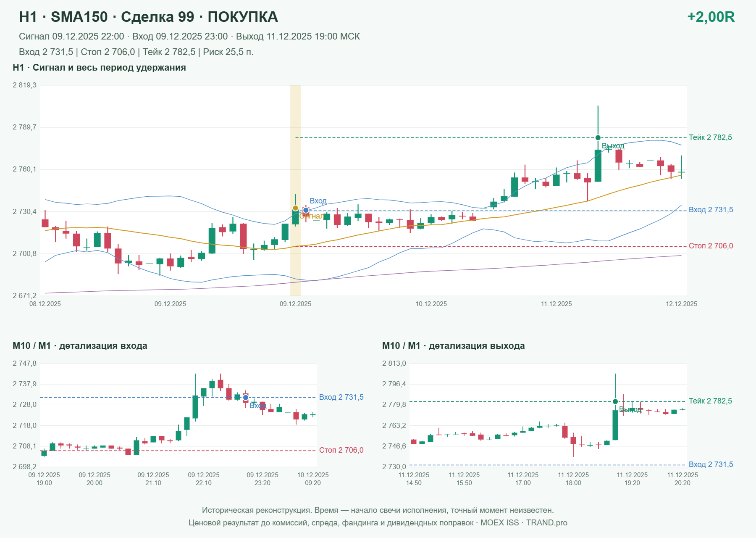Click the 2 813,0 value on the exit detail axis
Screen dimensions: 756x538
[394, 364]
